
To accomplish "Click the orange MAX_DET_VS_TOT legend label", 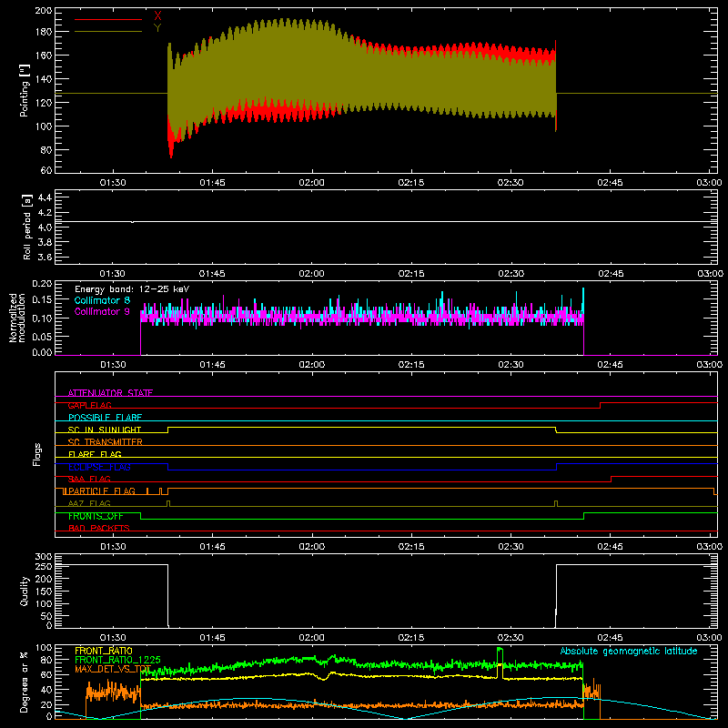I will (113, 669).
